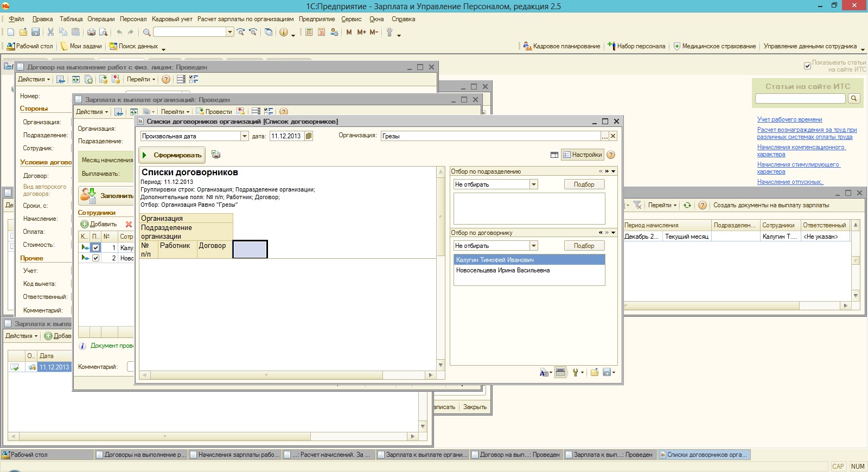Open Организация selection with the ellipsis button

click(x=604, y=136)
